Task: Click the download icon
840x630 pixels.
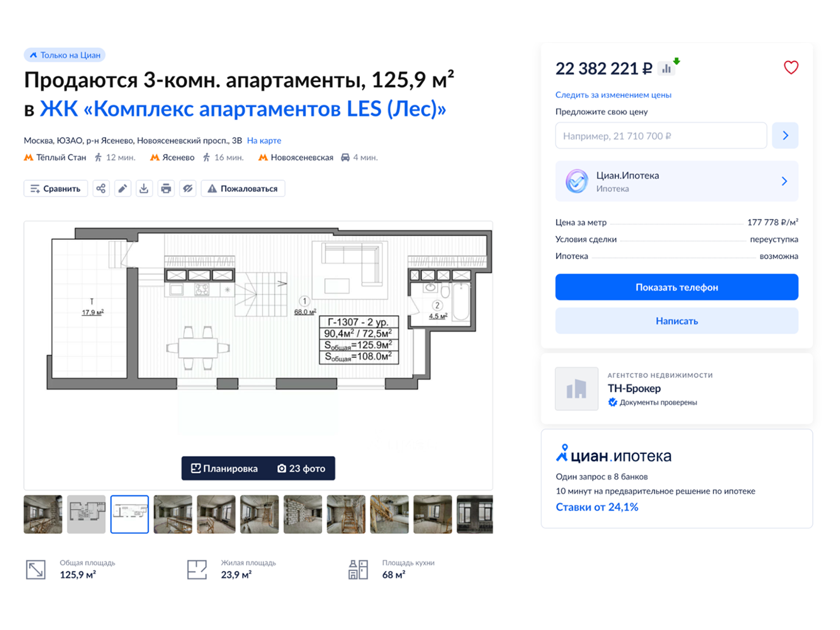Action: click(144, 188)
